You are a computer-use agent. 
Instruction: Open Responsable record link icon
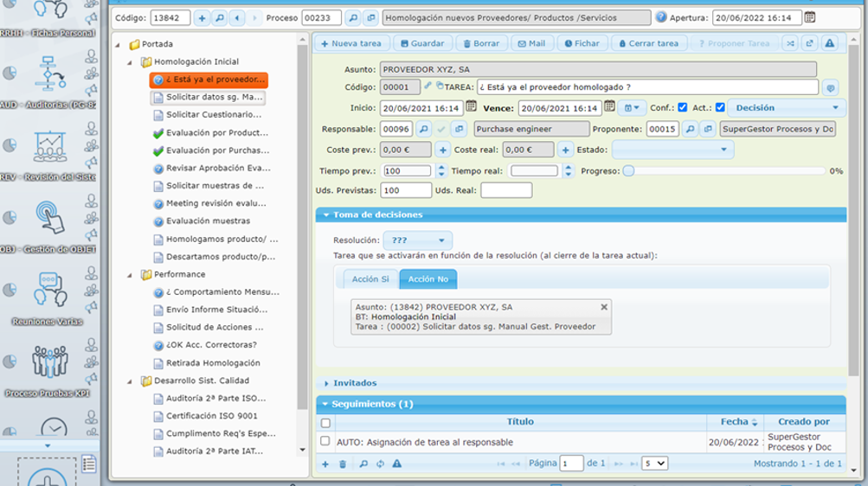[x=459, y=129]
